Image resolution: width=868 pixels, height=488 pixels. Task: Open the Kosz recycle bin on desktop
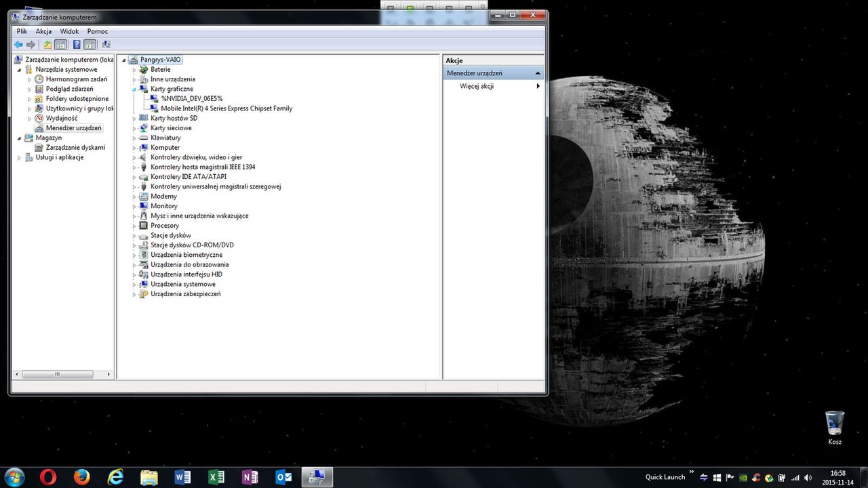coord(835,428)
